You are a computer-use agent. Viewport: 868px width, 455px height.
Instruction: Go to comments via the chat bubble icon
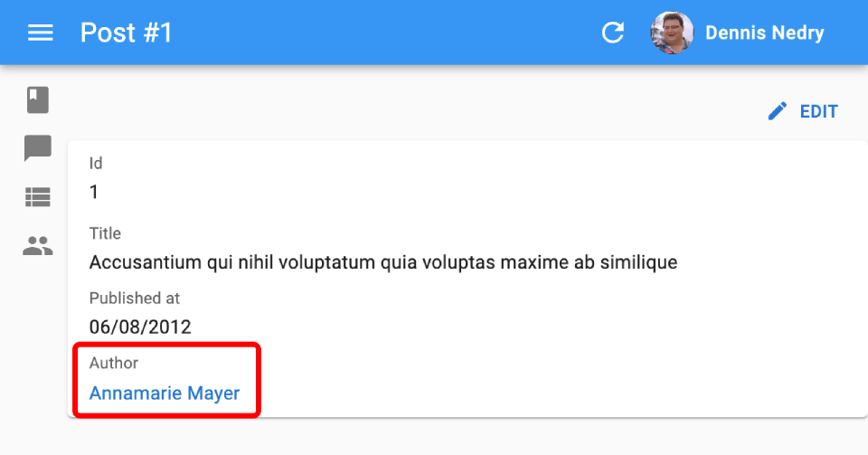pyautogui.click(x=38, y=147)
